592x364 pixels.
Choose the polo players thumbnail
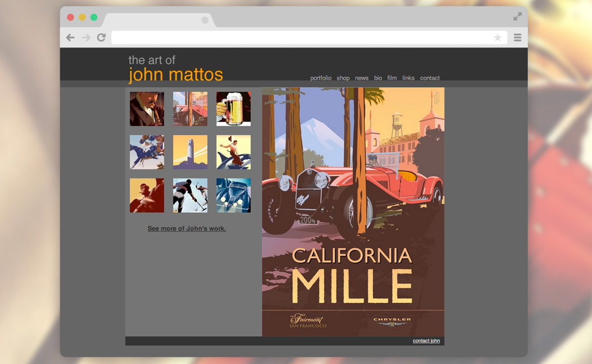pos(190,196)
